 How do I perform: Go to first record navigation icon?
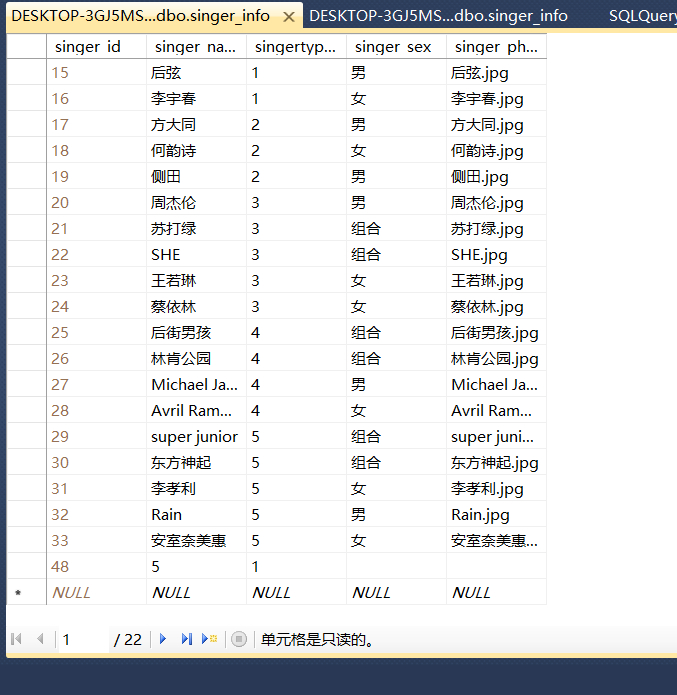[16, 639]
